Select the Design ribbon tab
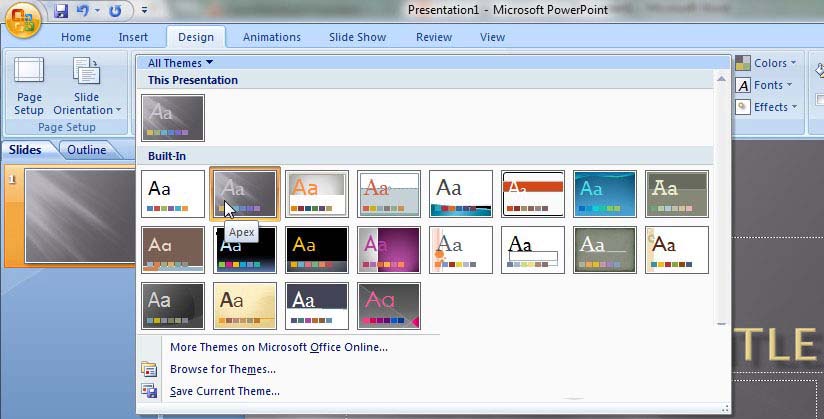824x419 pixels. 196,37
